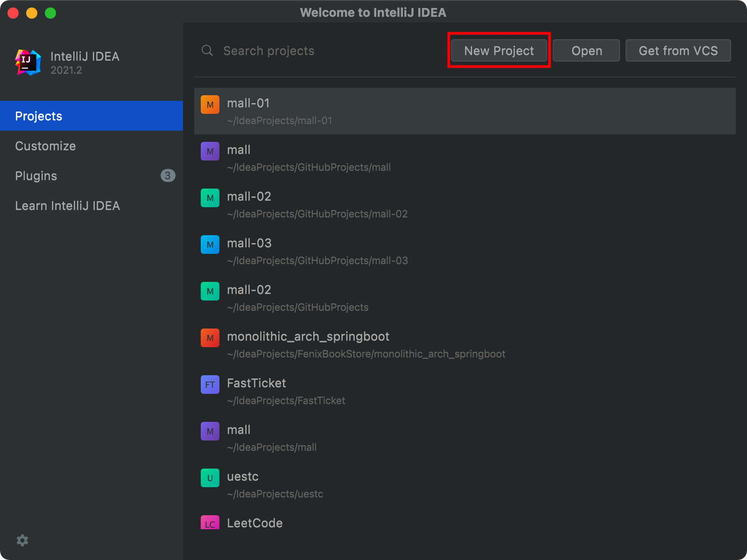Focus the Search projects field
The width and height of the screenshot is (747, 560).
point(322,50)
